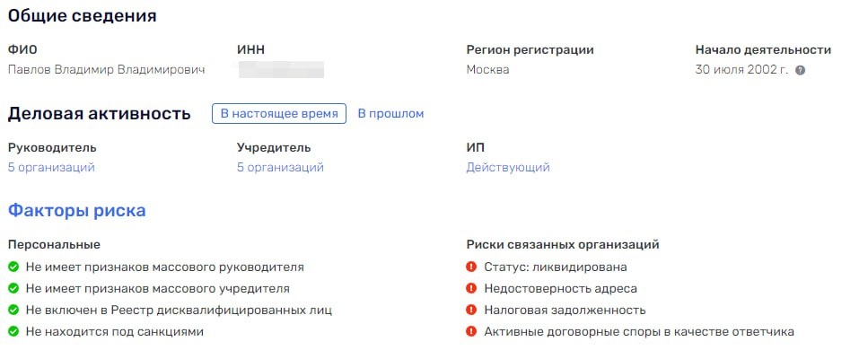Click red warning icon for liquidated status
Image resolution: width=868 pixels, height=359 pixels.
[x=471, y=267]
